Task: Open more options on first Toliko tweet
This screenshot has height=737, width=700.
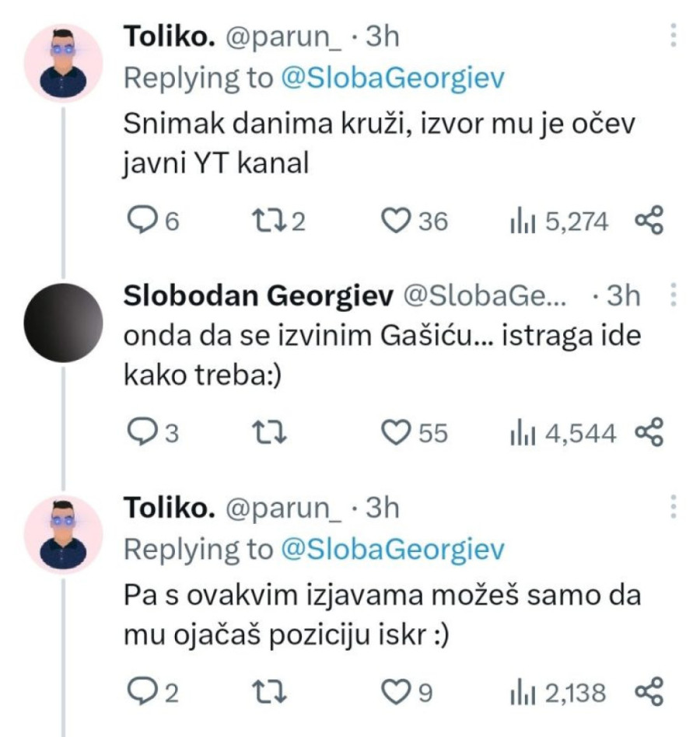Action: [673, 36]
